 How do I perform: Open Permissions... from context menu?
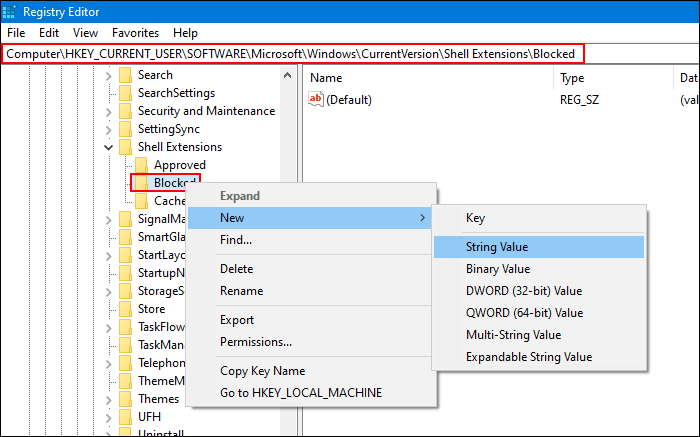(310, 342)
